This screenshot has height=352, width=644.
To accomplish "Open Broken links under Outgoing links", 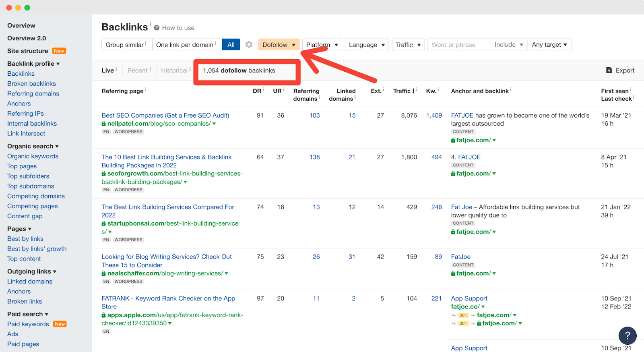I will [25, 302].
